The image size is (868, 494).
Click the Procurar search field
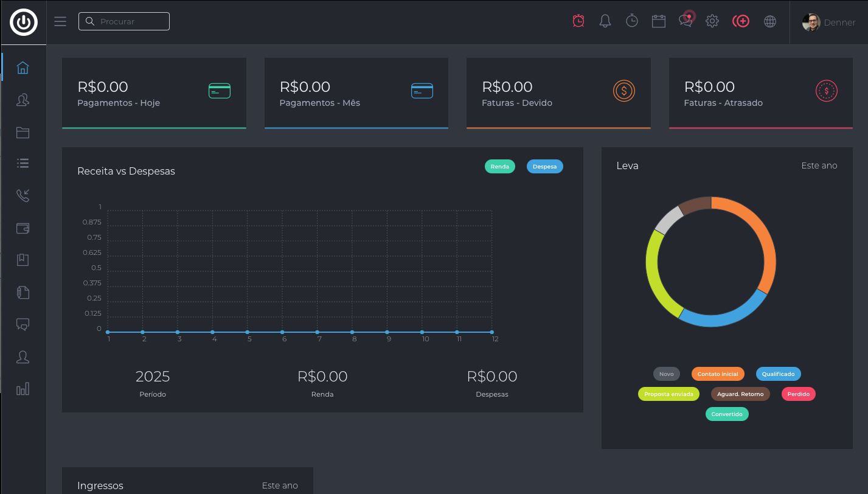(x=124, y=21)
